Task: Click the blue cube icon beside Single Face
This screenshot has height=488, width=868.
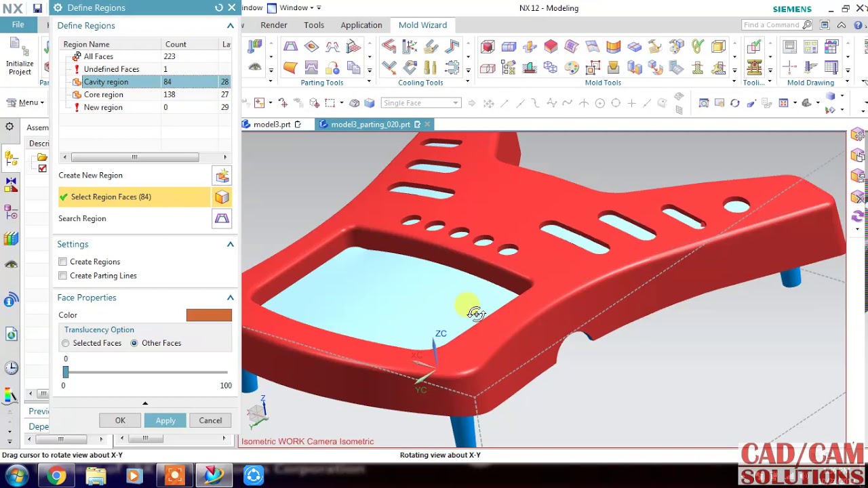Action: coord(370,103)
